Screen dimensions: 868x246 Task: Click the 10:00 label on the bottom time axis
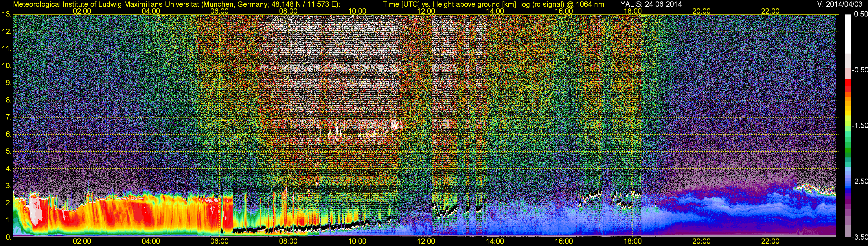pos(357,241)
